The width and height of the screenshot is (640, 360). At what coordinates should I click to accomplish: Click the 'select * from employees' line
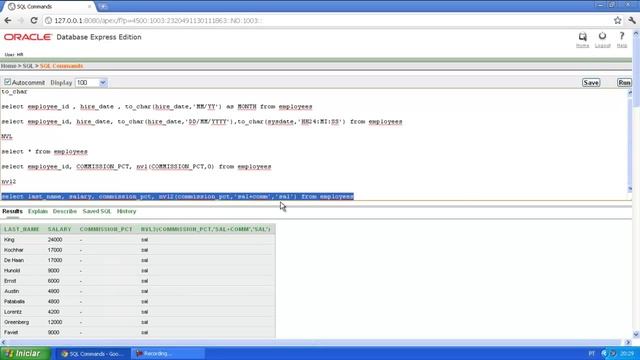pyautogui.click(x=44, y=152)
